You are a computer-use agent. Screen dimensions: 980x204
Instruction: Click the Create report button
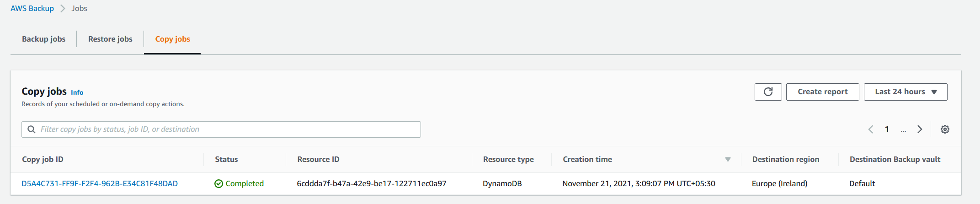pos(822,92)
